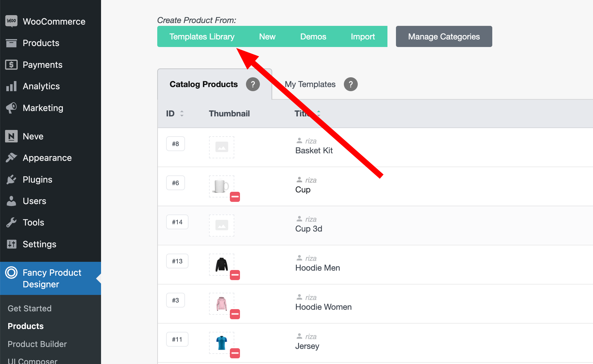Click red minus badge on Hoodie Men thumbnail
This screenshot has width=593, height=364.
pyautogui.click(x=235, y=275)
